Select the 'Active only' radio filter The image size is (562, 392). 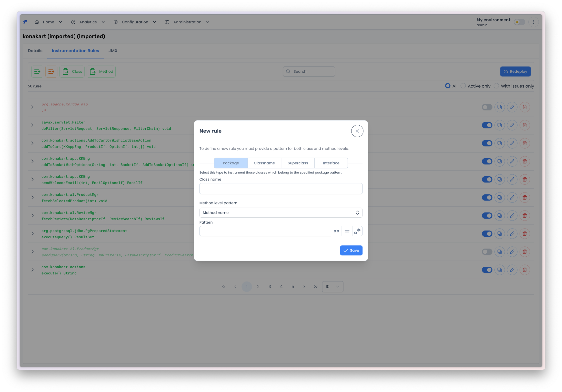click(463, 86)
